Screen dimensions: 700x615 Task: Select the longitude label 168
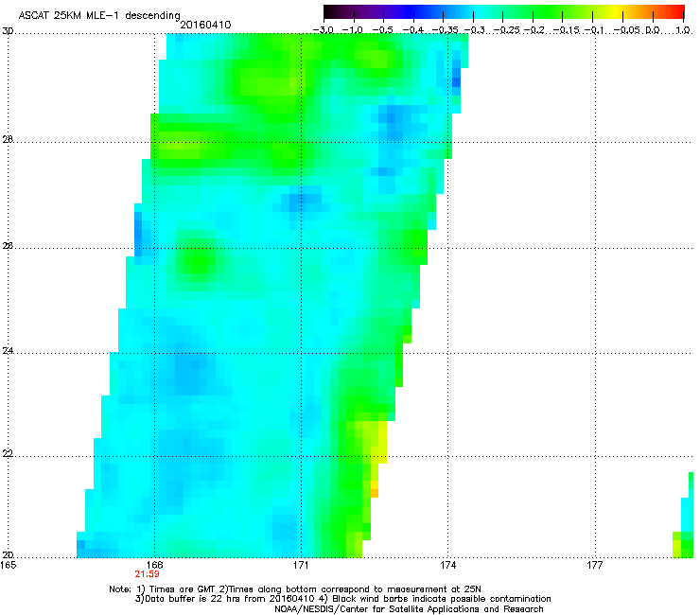pos(154,565)
